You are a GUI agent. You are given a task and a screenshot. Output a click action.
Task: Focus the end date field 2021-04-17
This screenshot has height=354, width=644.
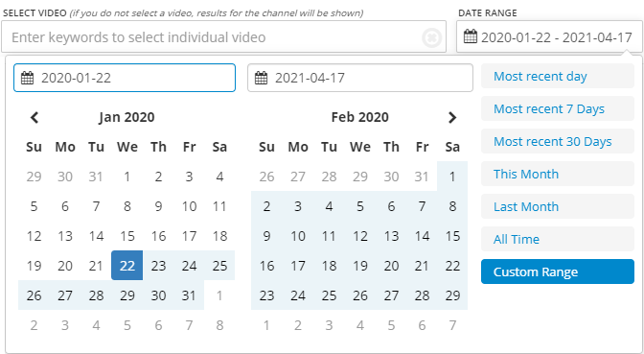pos(359,78)
